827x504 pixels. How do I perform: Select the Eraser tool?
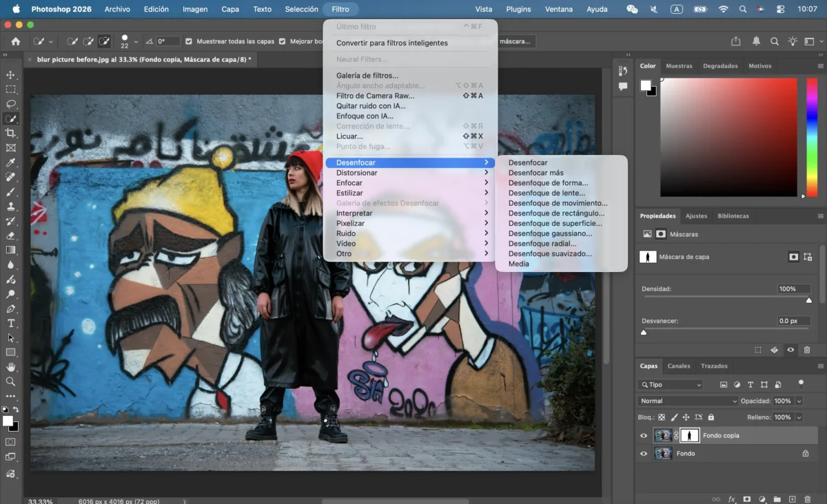(x=10, y=235)
